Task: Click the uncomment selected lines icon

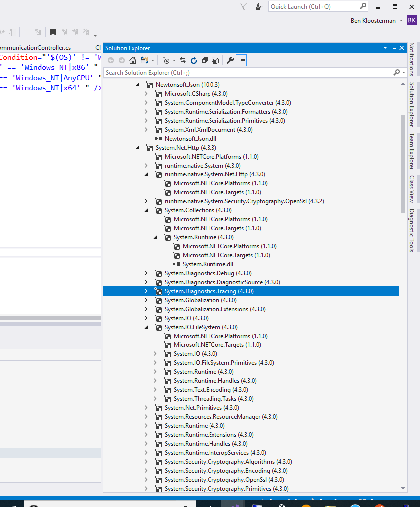Action: (x=38, y=32)
